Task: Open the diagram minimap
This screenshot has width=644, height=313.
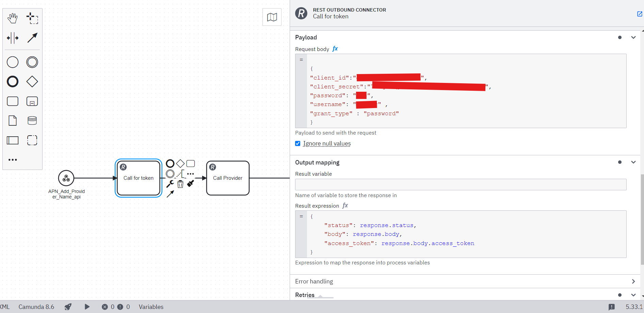Action: (272, 17)
